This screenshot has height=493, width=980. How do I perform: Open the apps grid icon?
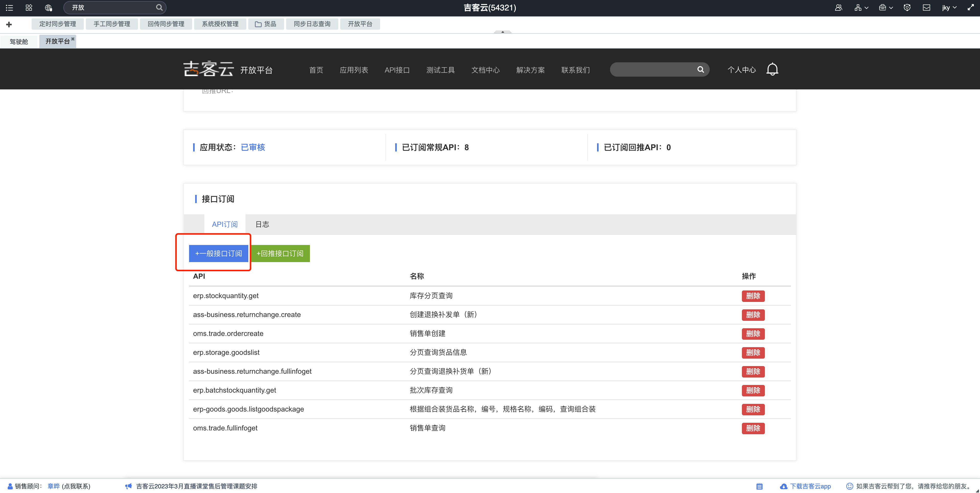click(x=29, y=8)
